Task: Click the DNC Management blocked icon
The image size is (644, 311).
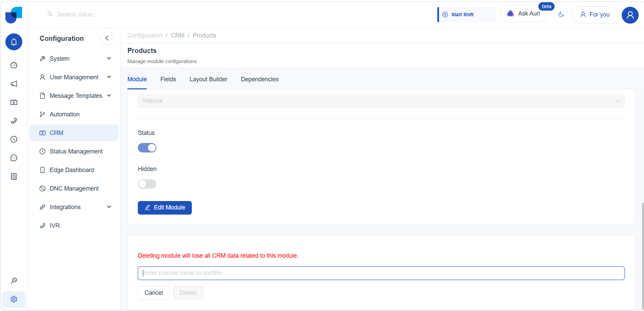Action: point(43,189)
